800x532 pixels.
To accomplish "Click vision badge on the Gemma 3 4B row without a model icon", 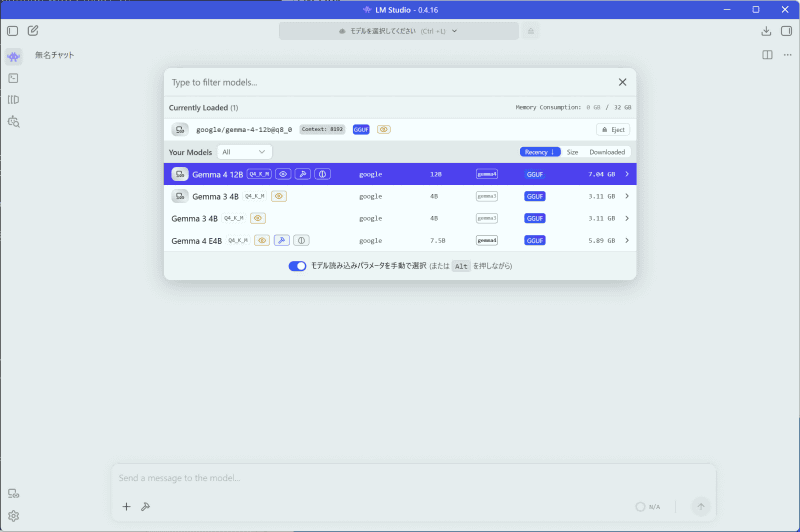I will point(258,218).
